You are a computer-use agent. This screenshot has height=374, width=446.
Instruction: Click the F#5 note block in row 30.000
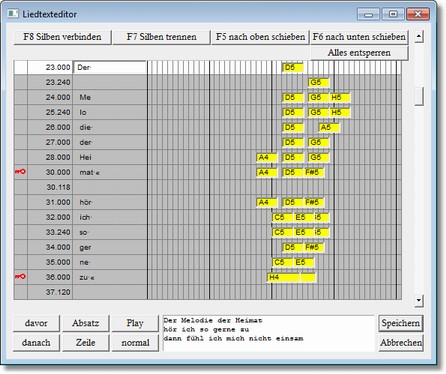pos(314,172)
